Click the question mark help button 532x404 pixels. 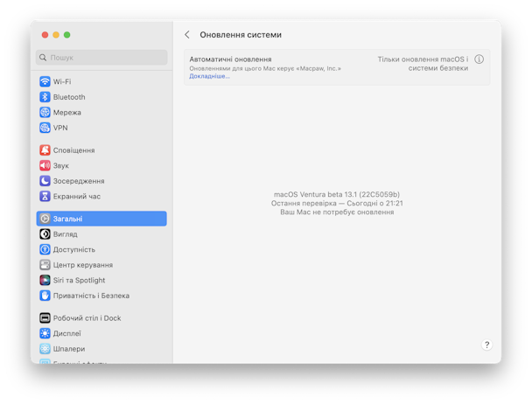[x=486, y=345]
